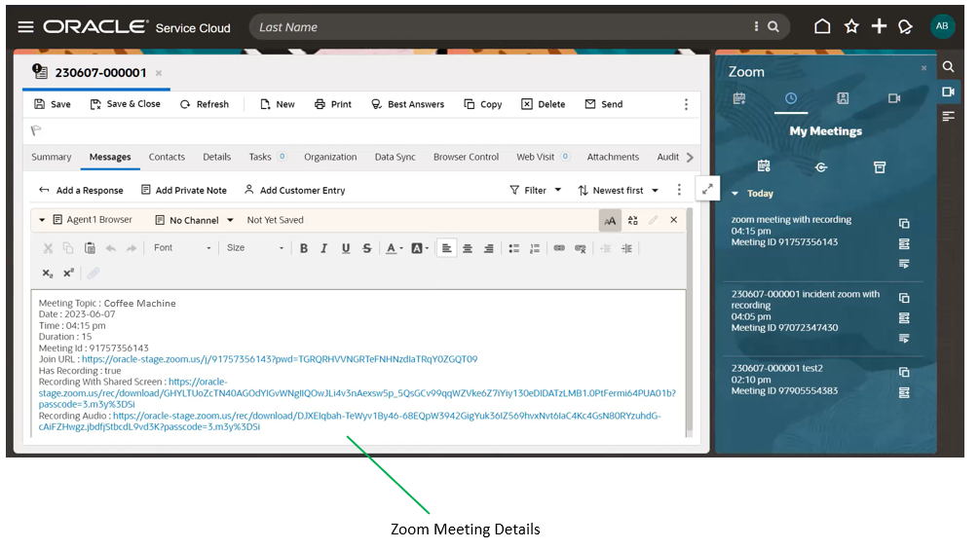Screen dimensions: 980x549
Task: Add meeting 91757356143 details to thread
Action: click(x=904, y=243)
